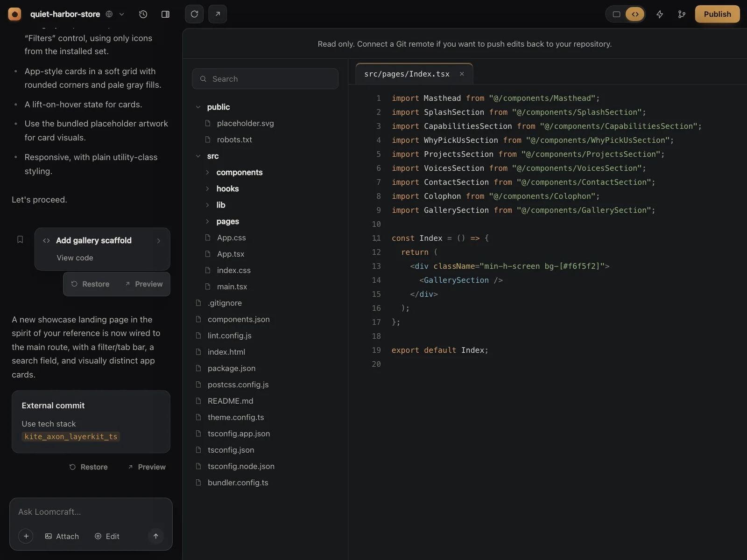The image size is (747, 560).
Task: Click Restore under gallery scaffold card
Action: click(90, 284)
